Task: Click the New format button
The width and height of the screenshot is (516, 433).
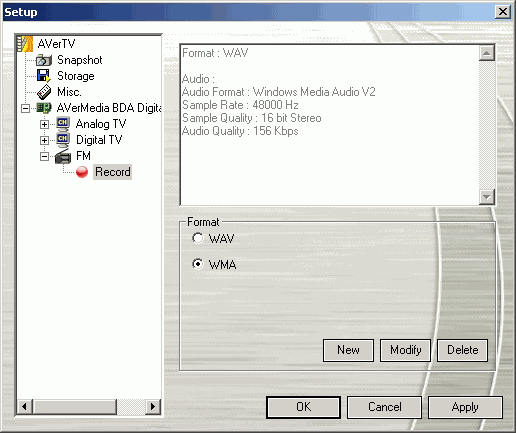Action: tap(348, 350)
